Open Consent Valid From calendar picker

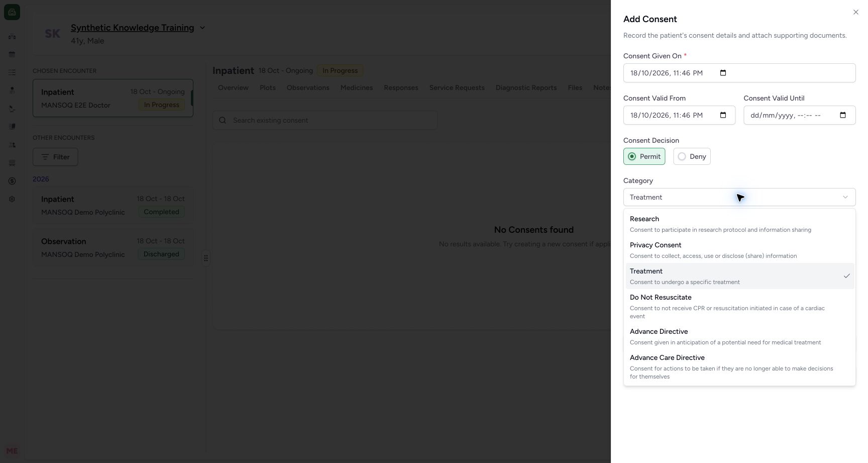pos(723,115)
